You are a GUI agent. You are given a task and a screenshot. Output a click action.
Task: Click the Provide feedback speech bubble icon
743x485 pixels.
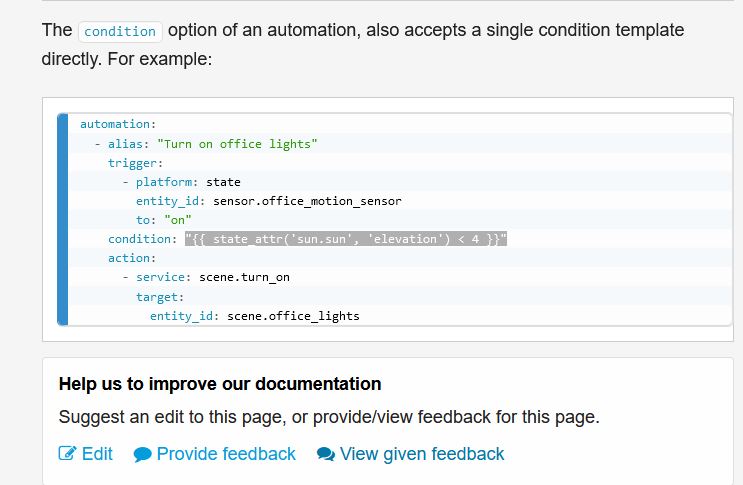[x=142, y=454]
